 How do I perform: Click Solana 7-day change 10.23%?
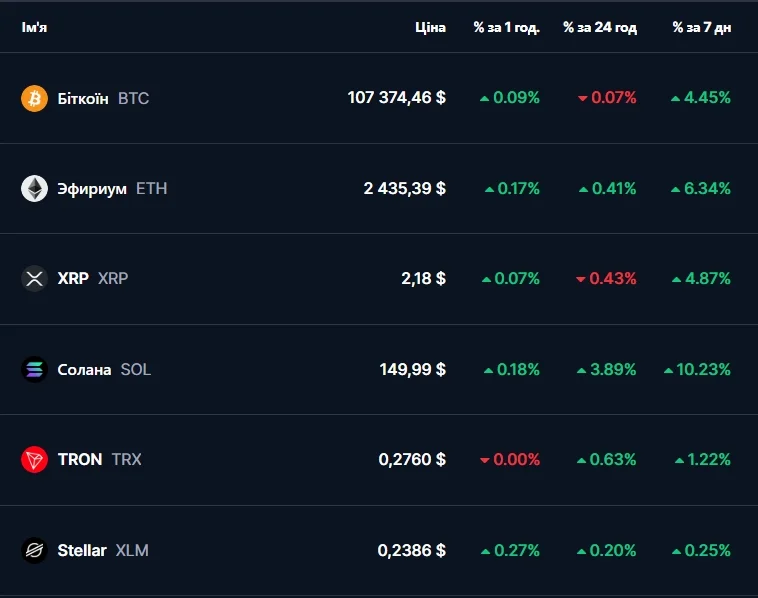coord(697,370)
